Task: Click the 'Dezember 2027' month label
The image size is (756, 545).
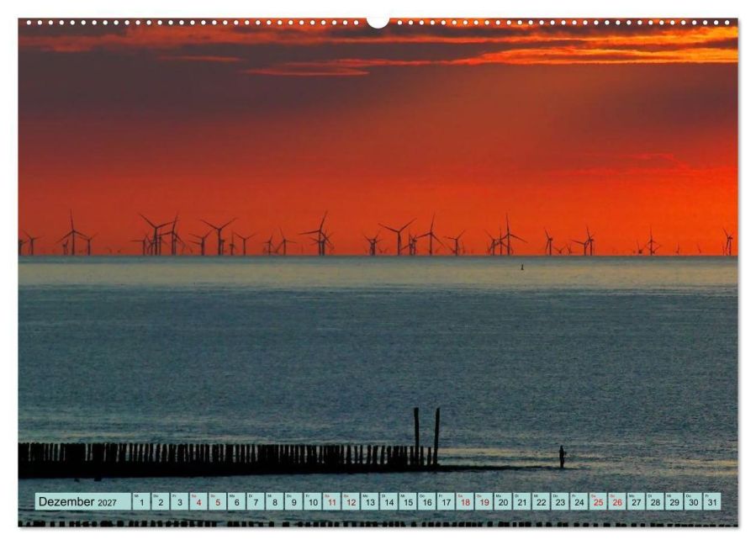Action: coord(77,501)
